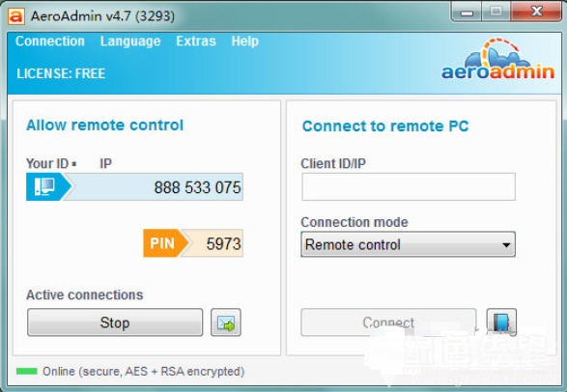The width and height of the screenshot is (567, 392).
Task: Expand the Connection mode dropdown arrow
Action: click(x=506, y=245)
